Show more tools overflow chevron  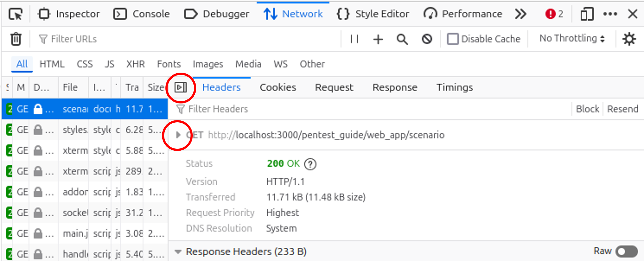[520, 14]
